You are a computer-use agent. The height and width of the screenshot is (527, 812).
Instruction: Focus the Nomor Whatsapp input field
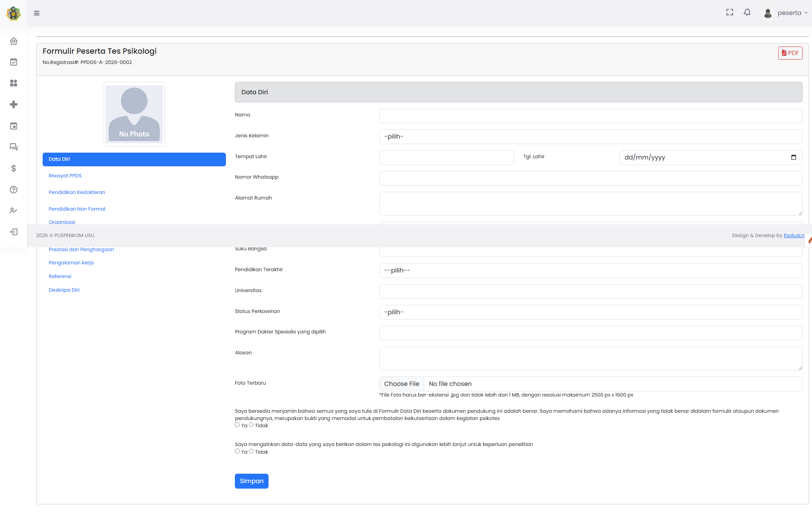click(591, 178)
